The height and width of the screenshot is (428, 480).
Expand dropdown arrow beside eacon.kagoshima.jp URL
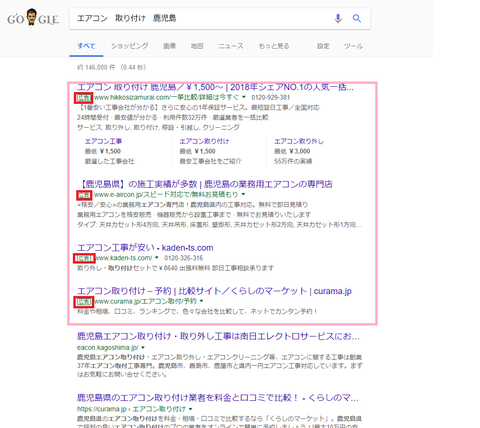click(143, 348)
